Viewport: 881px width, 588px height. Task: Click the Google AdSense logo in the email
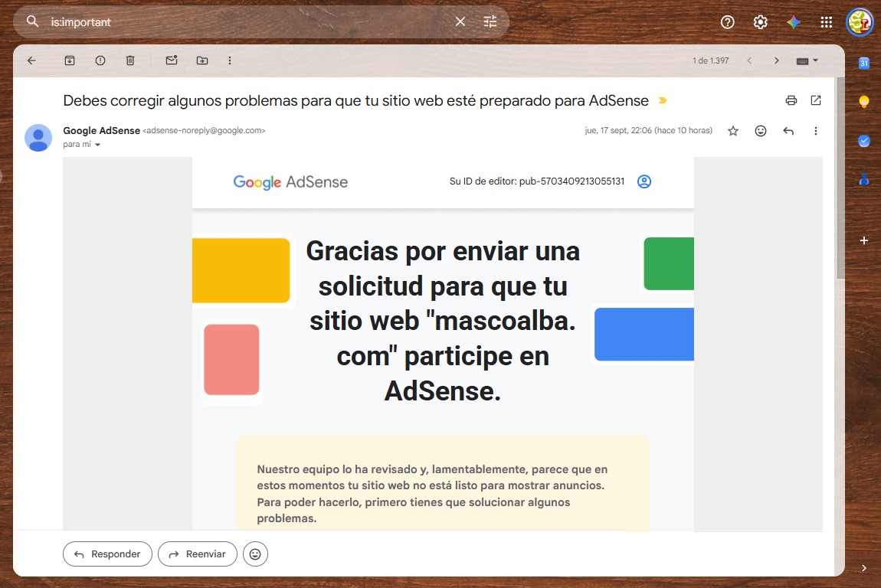click(290, 182)
